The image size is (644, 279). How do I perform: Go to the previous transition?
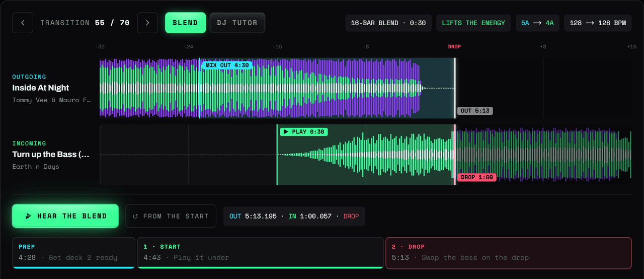click(x=23, y=23)
